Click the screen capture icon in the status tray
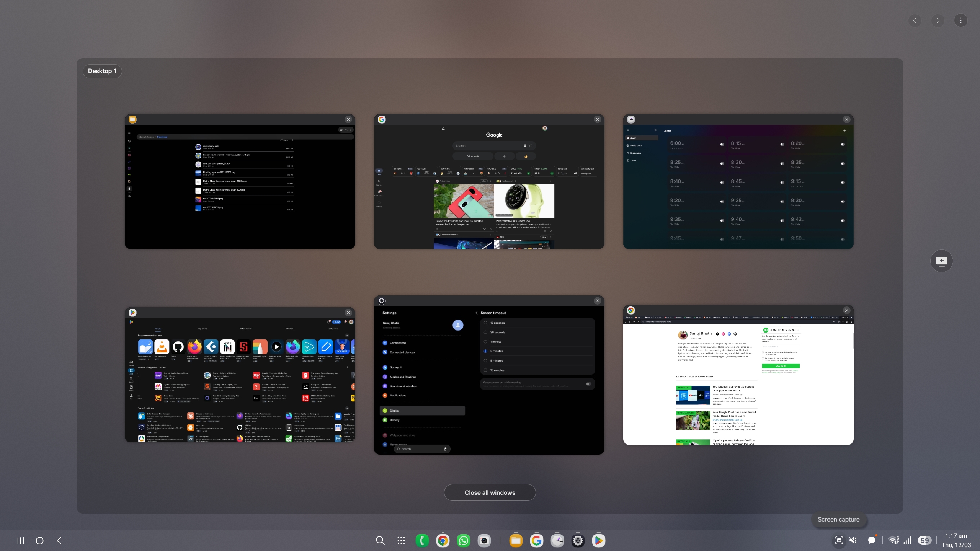This screenshot has height=551, width=980. tap(838, 540)
